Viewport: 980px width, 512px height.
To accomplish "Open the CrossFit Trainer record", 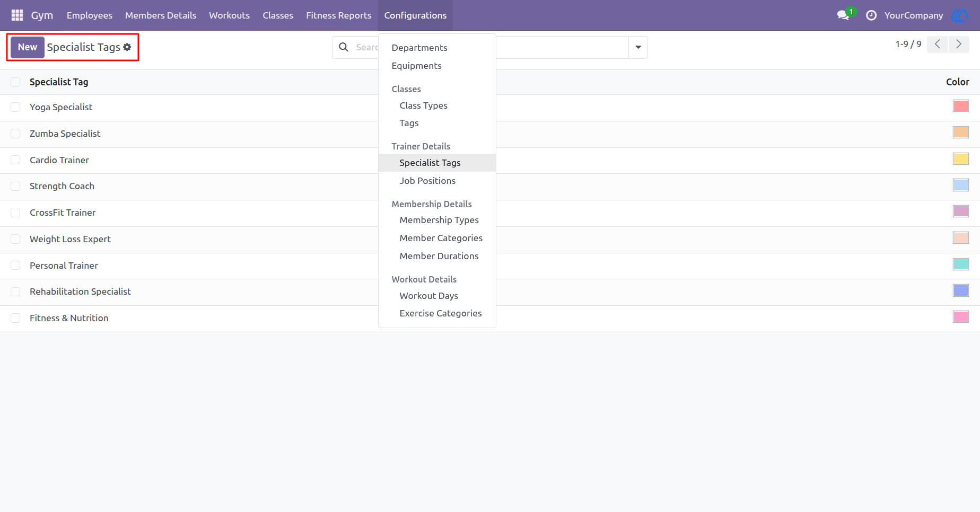I will [x=63, y=213].
